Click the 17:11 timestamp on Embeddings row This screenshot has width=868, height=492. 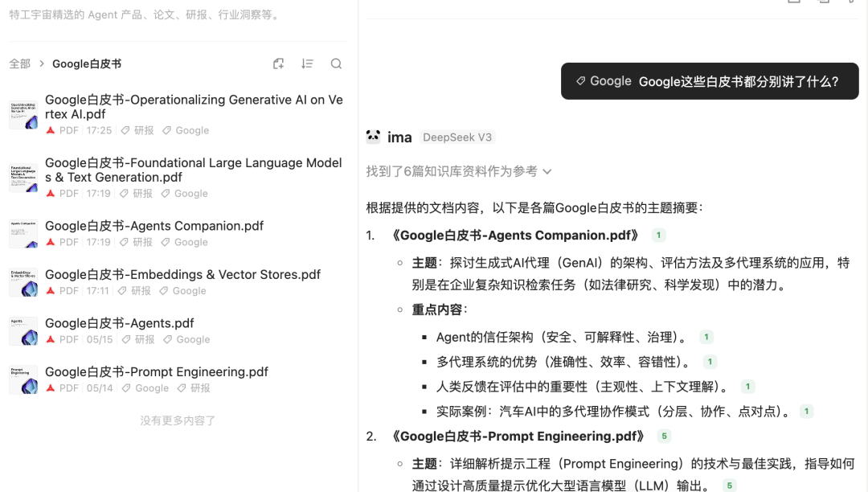tap(97, 291)
